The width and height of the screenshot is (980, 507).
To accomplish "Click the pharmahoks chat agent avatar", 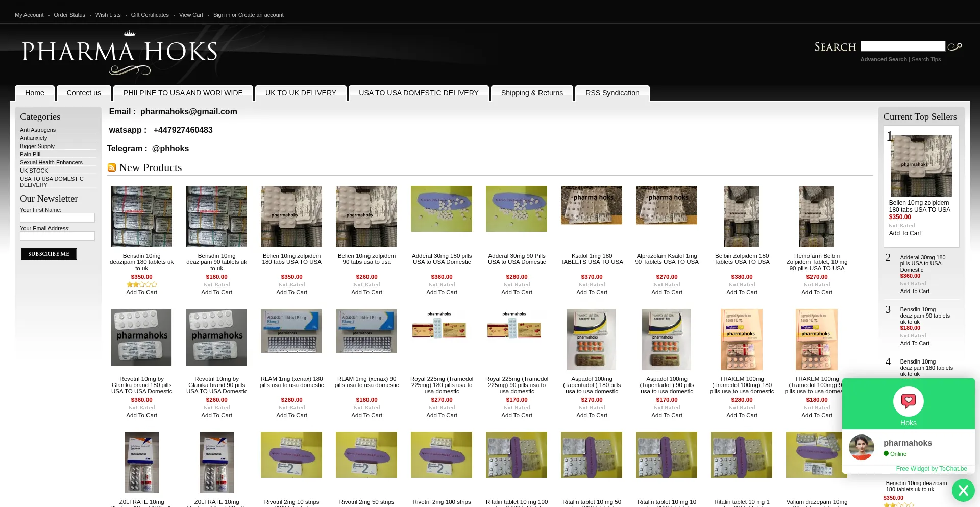I will click(x=862, y=447).
